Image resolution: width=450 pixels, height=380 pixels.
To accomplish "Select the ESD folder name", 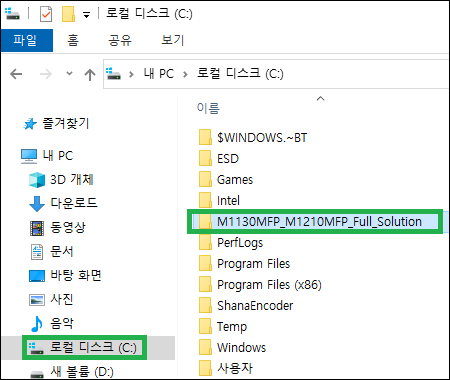I will tap(228, 159).
